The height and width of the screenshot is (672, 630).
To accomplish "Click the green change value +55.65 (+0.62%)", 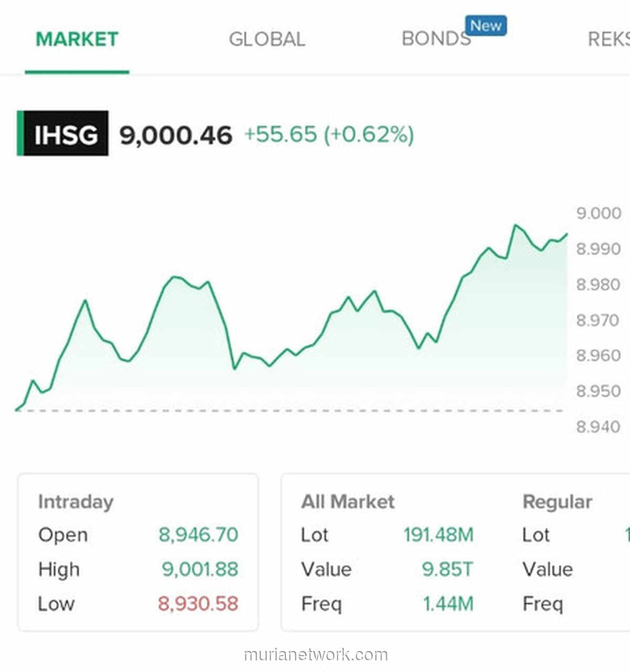I will 329,135.
